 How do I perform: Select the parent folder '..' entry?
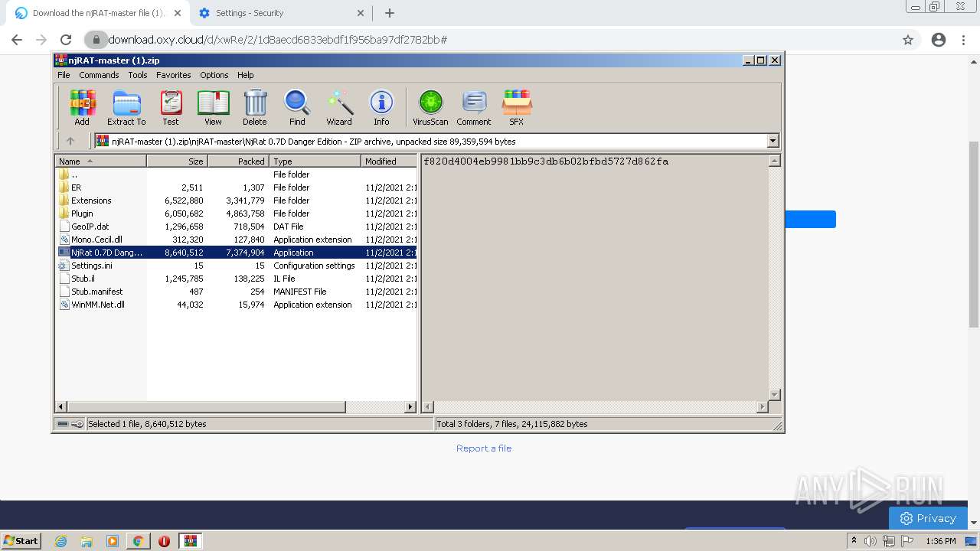[237, 174]
